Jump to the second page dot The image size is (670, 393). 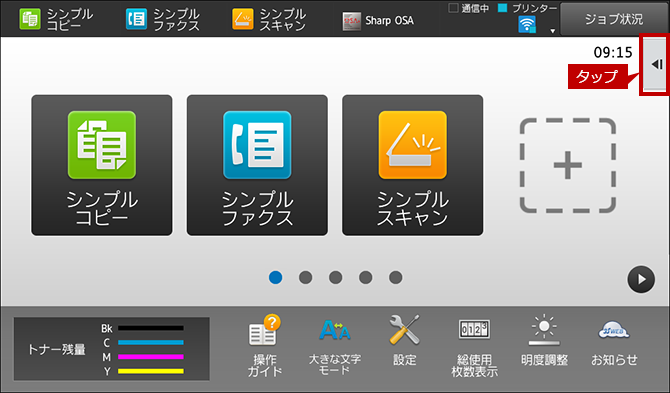pyautogui.click(x=306, y=278)
